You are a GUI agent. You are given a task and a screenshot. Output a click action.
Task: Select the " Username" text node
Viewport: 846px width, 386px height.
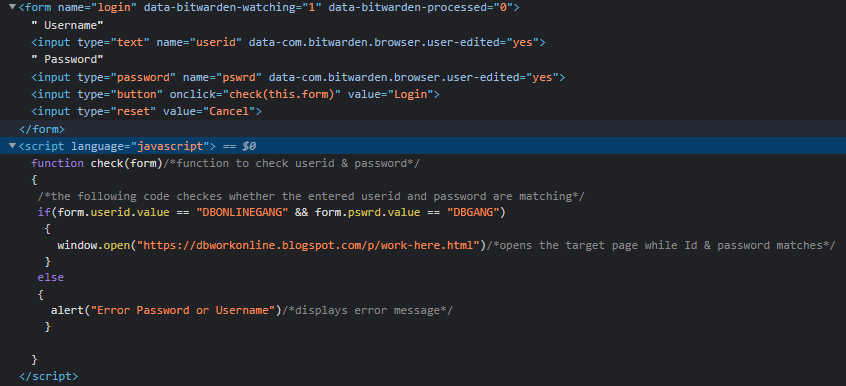(x=67, y=25)
